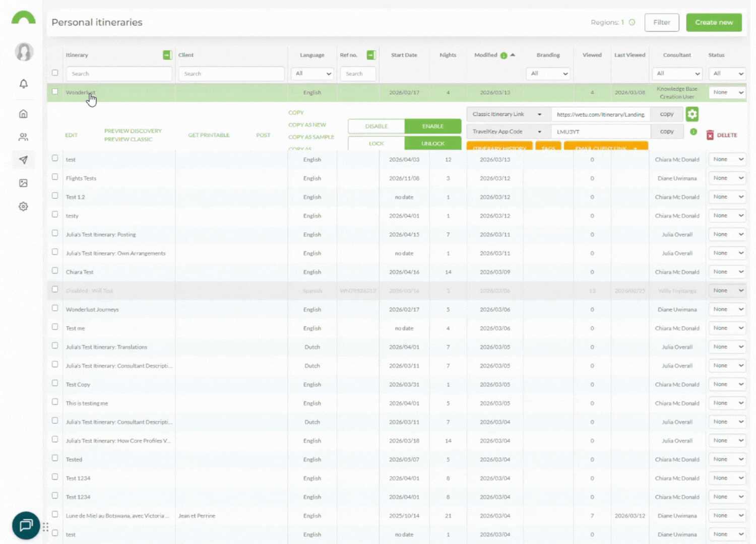Open Classic Itinerary Link dropdown
756x544 pixels.
tap(507, 114)
